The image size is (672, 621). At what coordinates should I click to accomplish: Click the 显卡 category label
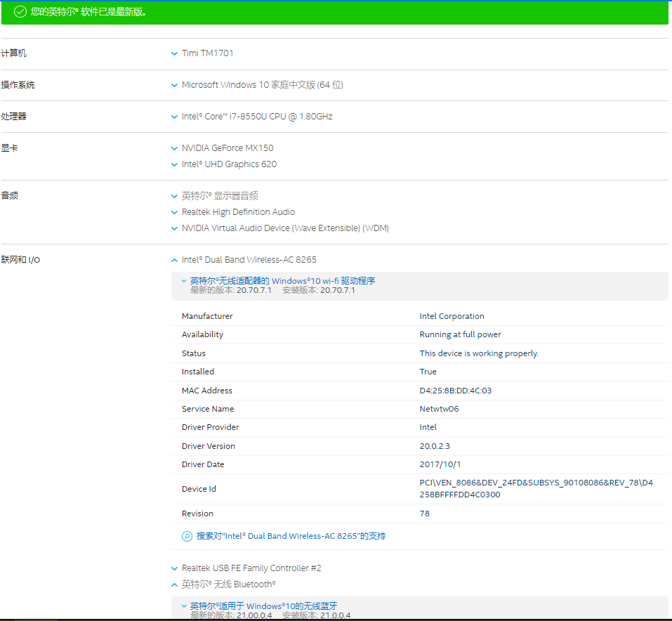pos(9,148)
